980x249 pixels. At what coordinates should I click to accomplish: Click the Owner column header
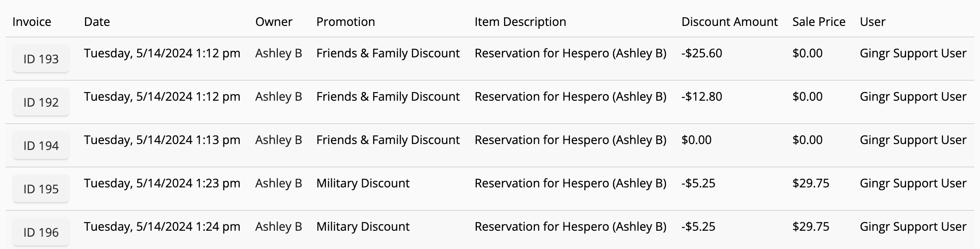(274, 22)
